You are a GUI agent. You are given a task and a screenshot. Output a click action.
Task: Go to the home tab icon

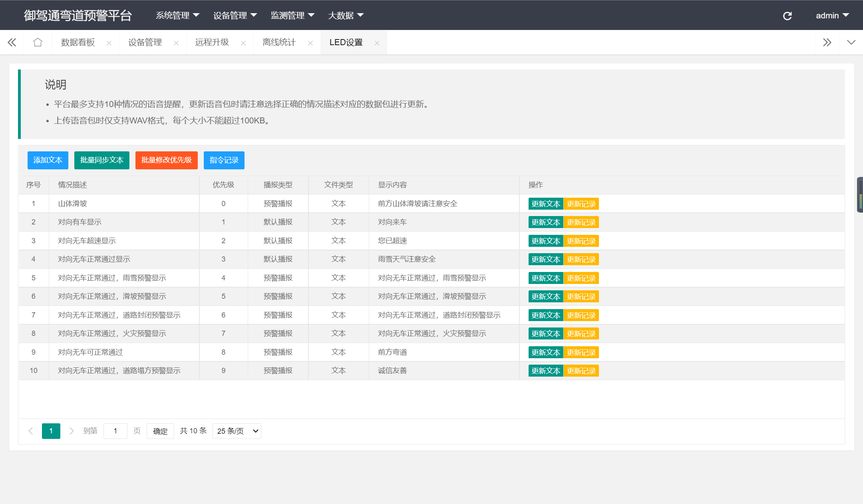click(38, 42)
